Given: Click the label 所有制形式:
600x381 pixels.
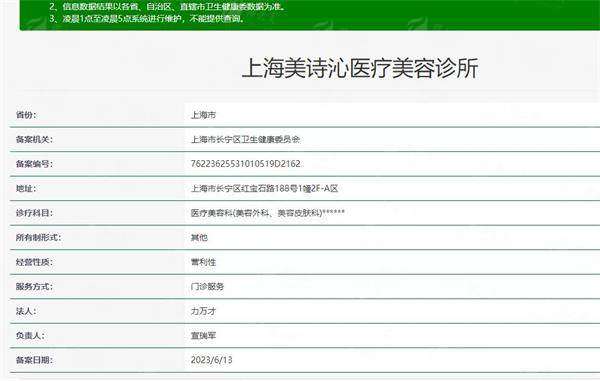Looking at the screenshot, I should pyautogui.click(x=39, y=238).
